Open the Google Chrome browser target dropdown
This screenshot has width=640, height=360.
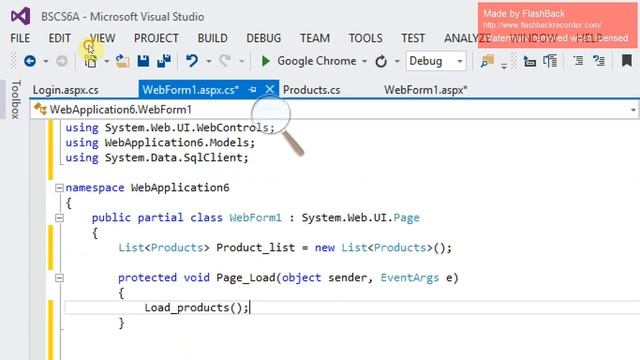364,62
